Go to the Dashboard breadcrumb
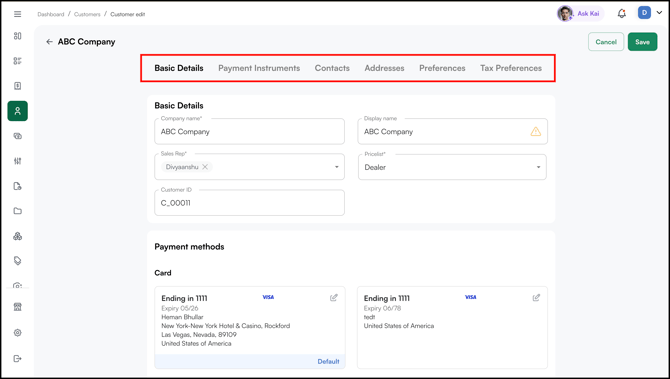This screenshot has height=379, width=670. [50, 14]
